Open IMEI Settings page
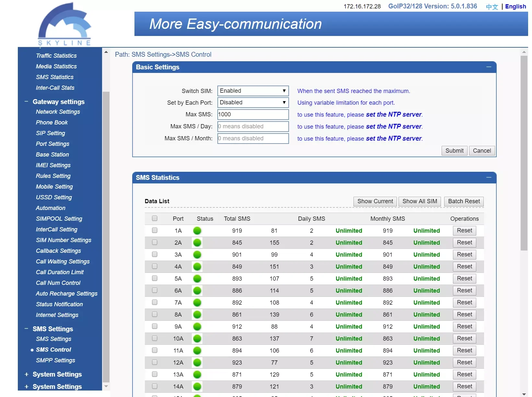Screen dimensions: 532x397 click(x=53, y=165)
